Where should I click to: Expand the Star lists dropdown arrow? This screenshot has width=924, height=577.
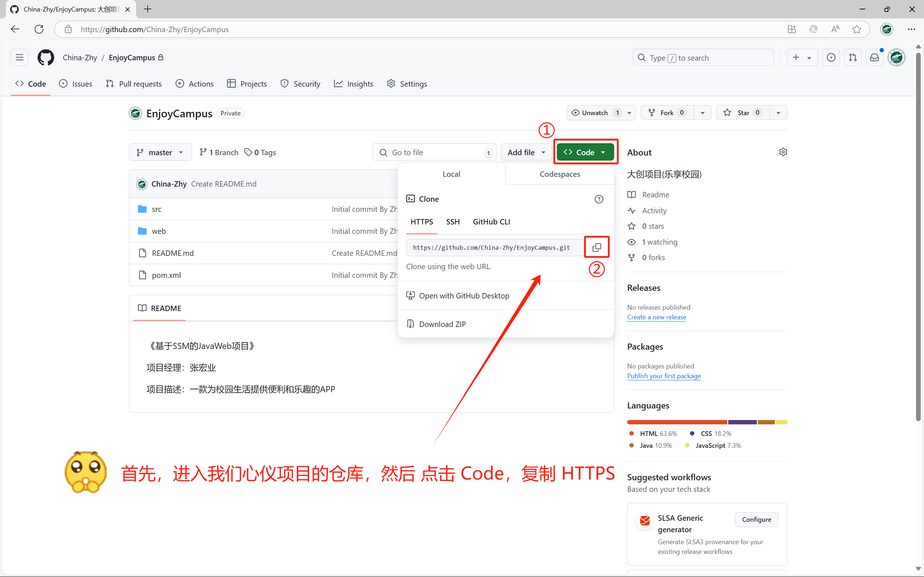pyautogui.click(x=778, y=113)
